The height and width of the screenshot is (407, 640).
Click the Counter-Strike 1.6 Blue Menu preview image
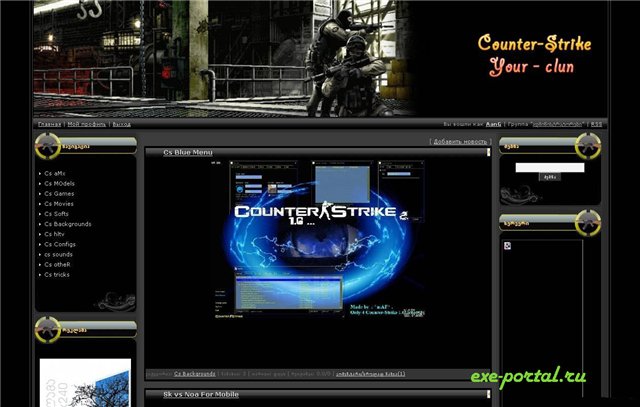coord(319,239)
